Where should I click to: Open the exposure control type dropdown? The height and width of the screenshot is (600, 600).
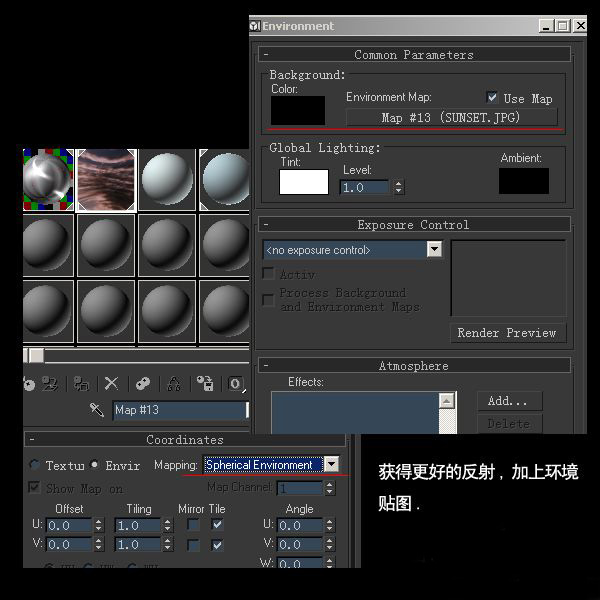point(434,250)
